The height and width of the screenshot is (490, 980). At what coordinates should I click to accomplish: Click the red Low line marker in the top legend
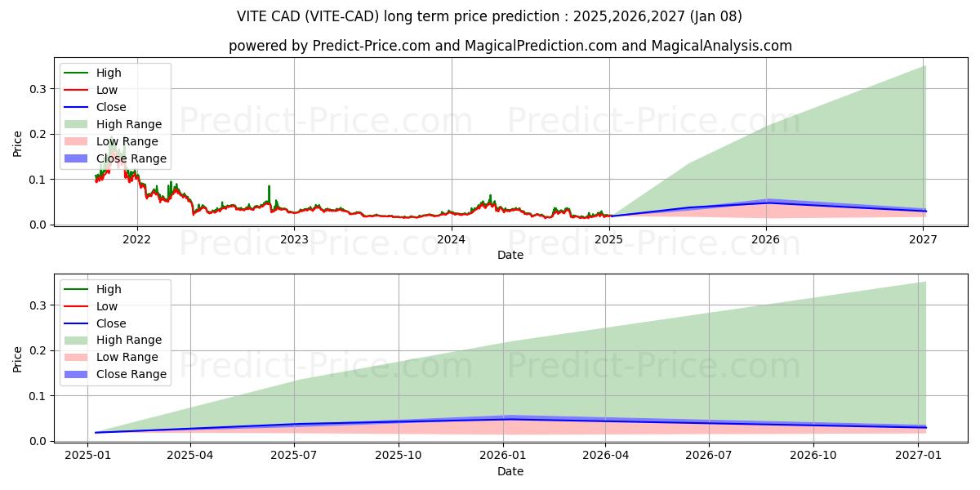tap(78, 91)
